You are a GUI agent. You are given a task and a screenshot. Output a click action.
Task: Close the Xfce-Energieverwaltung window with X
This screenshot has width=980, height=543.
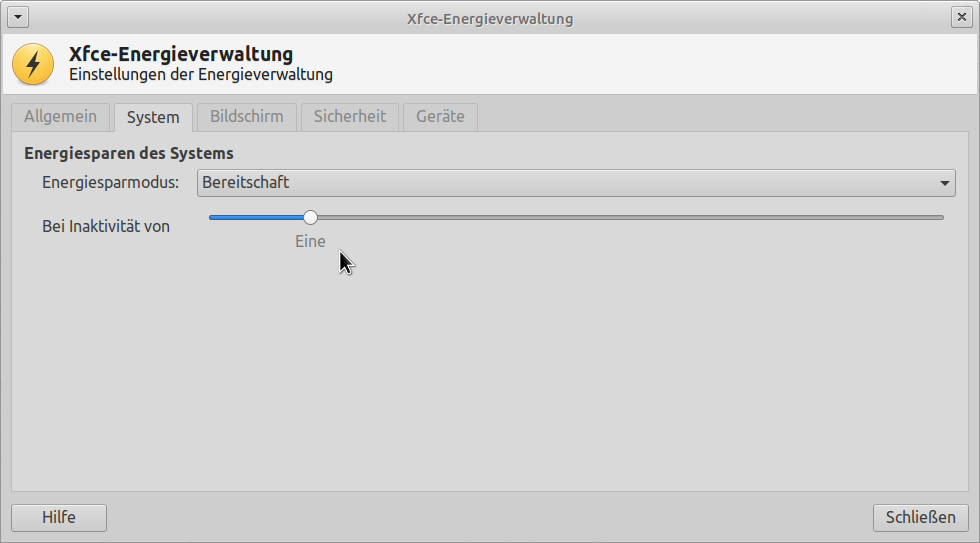coord(961,17)
